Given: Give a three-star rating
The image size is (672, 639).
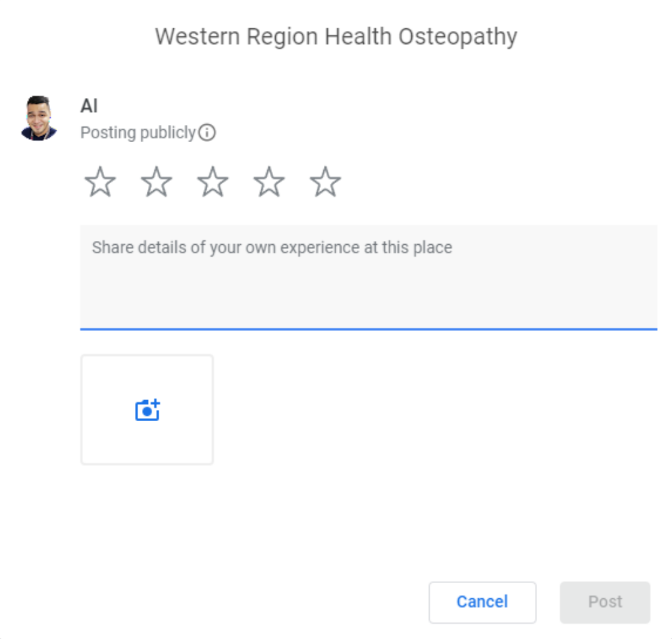Looking at the screenshot, I should click(213, 182).
